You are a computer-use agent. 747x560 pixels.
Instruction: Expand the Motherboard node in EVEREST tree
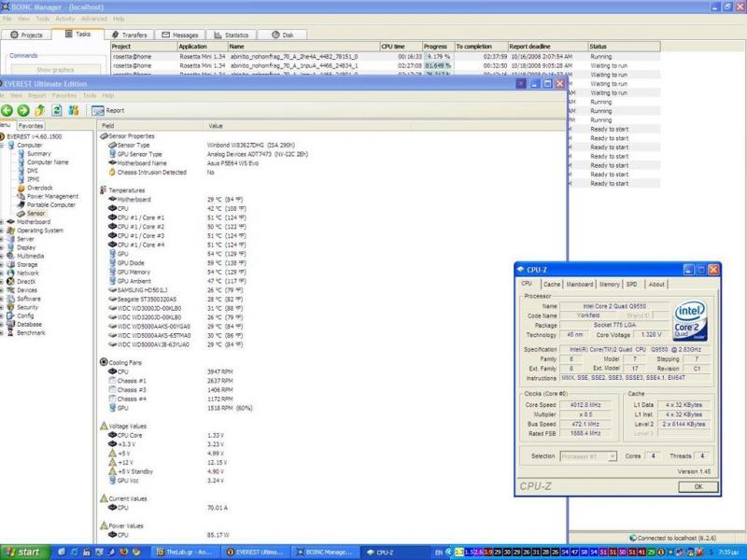[x=2, y=222]
